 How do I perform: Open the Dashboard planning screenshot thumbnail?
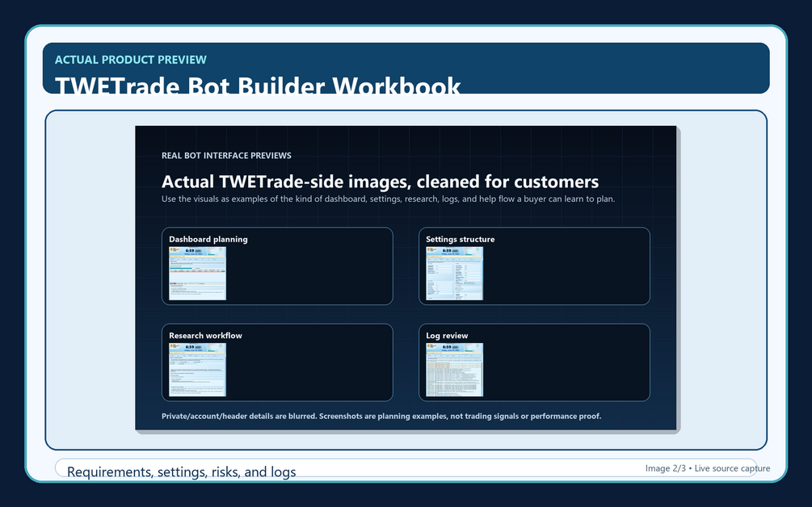[x=197, y=273]
